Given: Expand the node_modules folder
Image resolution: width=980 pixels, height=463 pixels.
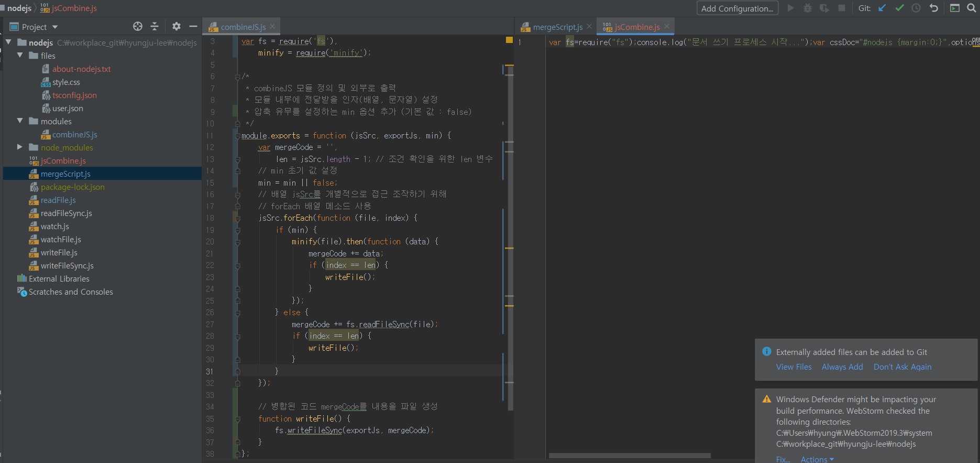Looking at the screenshot, I should coord(19,147).
